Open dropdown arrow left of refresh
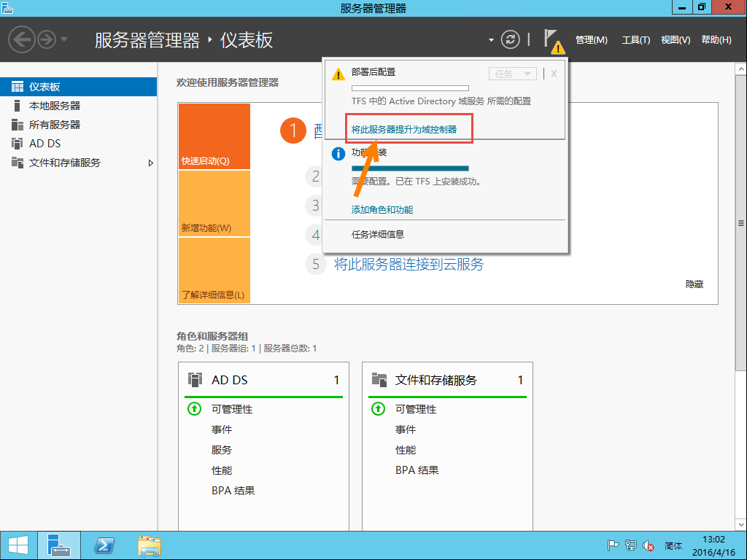The image size is (747, 560). (x=491, y=40)
